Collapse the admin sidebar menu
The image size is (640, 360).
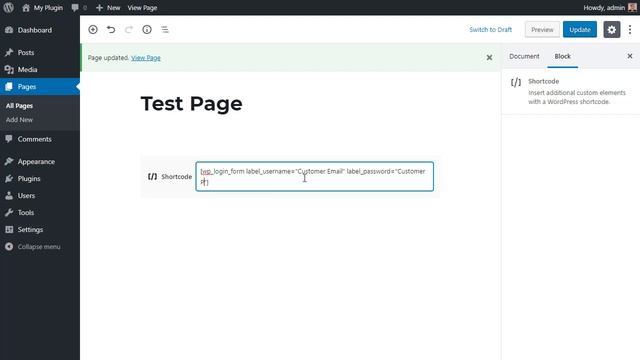33,247
